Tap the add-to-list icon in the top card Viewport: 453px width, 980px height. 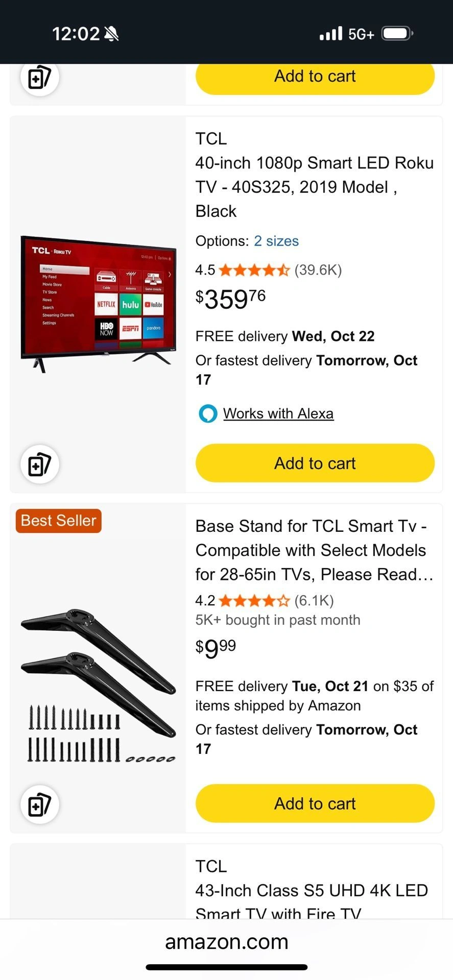pyautogui.click(x=40, y=78)
